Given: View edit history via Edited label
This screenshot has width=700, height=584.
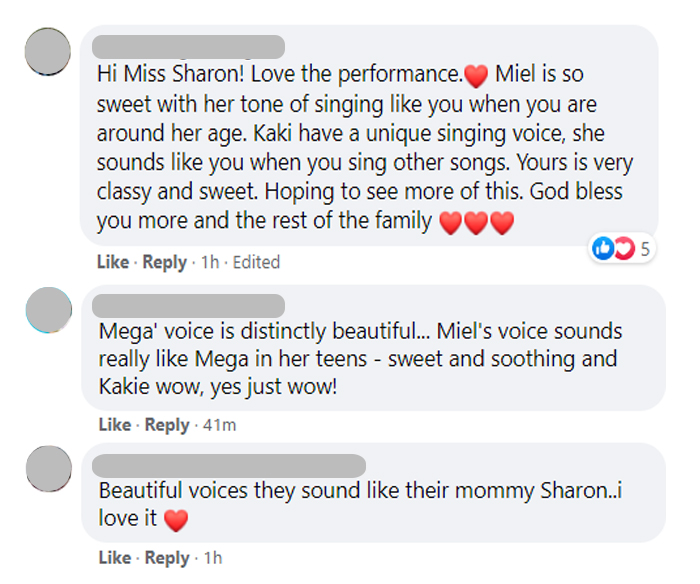Looking at the screenshot, I should point(256,262).
